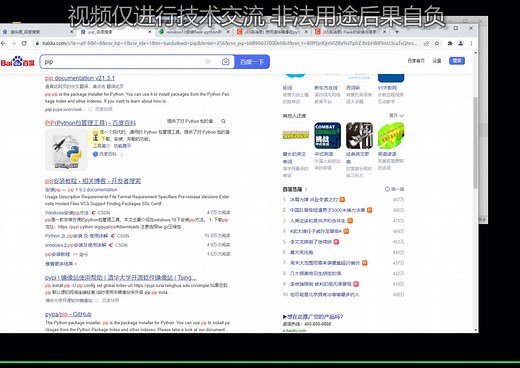The height and width of the screenshot is (368, 520).
Task: Click the green 英语谚语 thumbnail
Action: coord(391,135)
